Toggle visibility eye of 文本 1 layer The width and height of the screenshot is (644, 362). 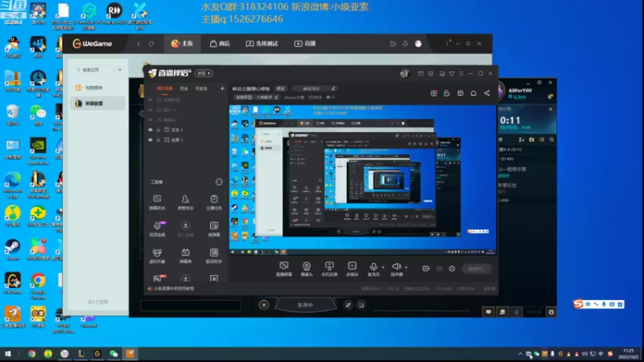pyautogui.click(x=151, y=130)
